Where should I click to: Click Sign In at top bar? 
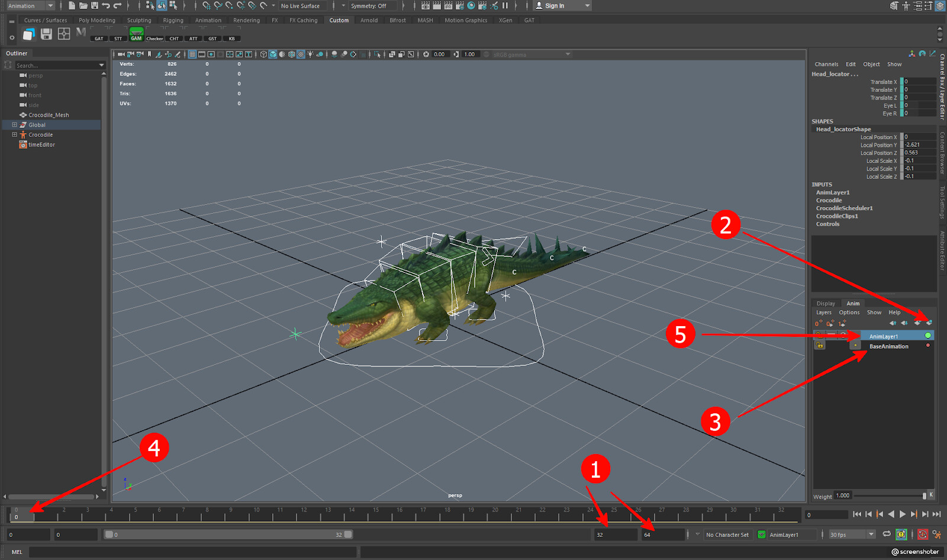(554, 6)
